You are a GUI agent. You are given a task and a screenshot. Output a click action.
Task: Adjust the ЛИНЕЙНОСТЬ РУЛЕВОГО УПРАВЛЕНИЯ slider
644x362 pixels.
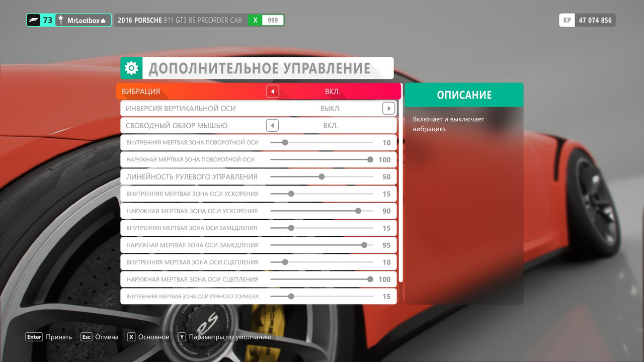click(x=321, y=177)
